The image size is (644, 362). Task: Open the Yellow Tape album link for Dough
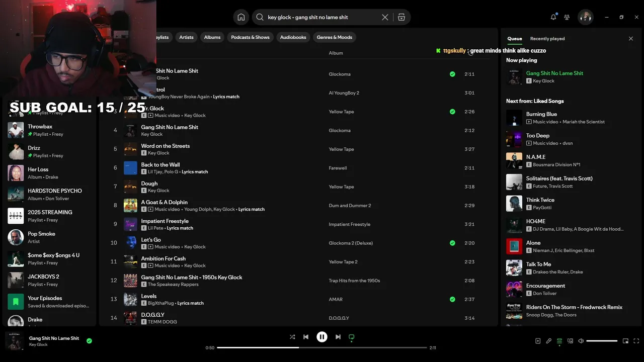tap(341, 187)
